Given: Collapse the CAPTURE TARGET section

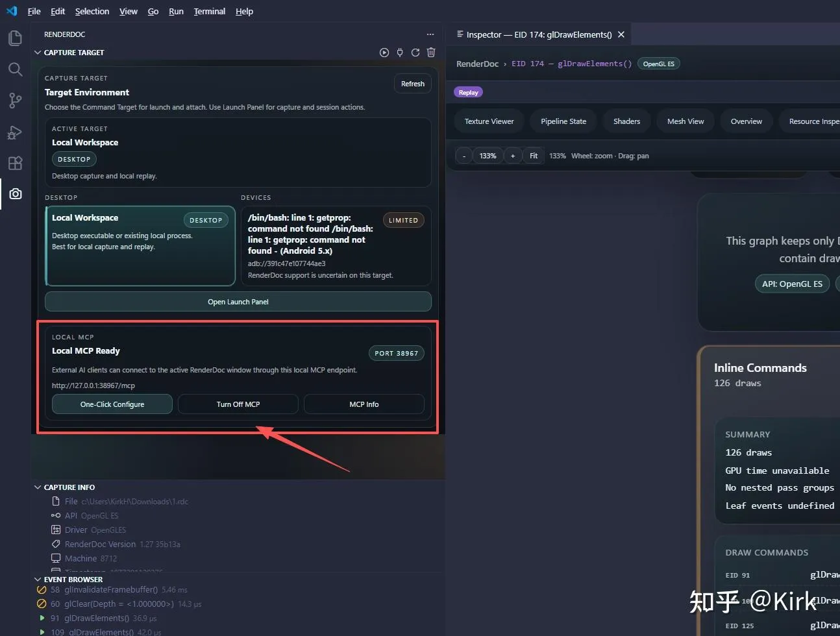Looking at the screenshot, I should [38, 53].
